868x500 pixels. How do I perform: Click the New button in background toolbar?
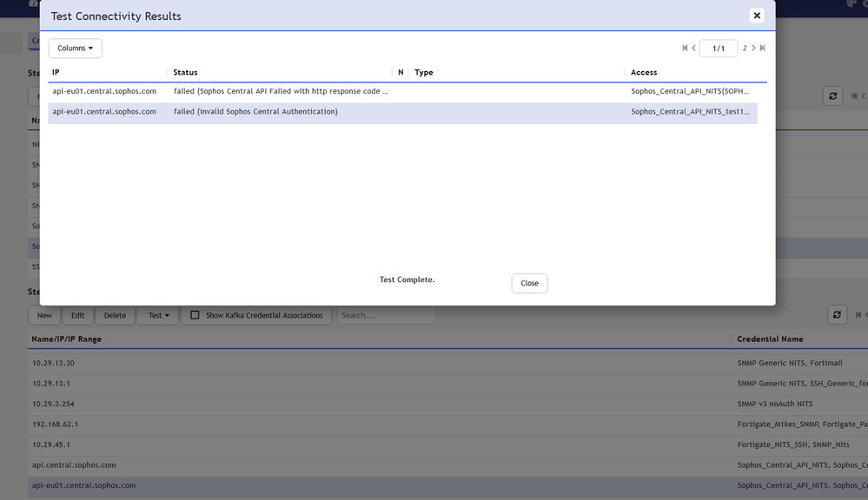[44, 315]
